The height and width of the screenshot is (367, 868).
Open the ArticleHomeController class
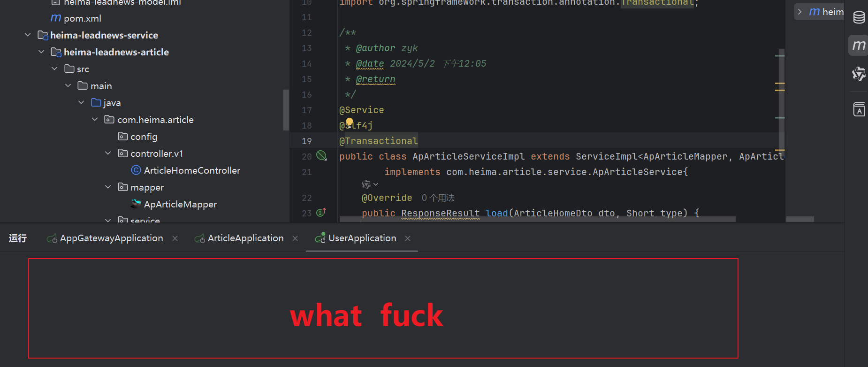186,170
